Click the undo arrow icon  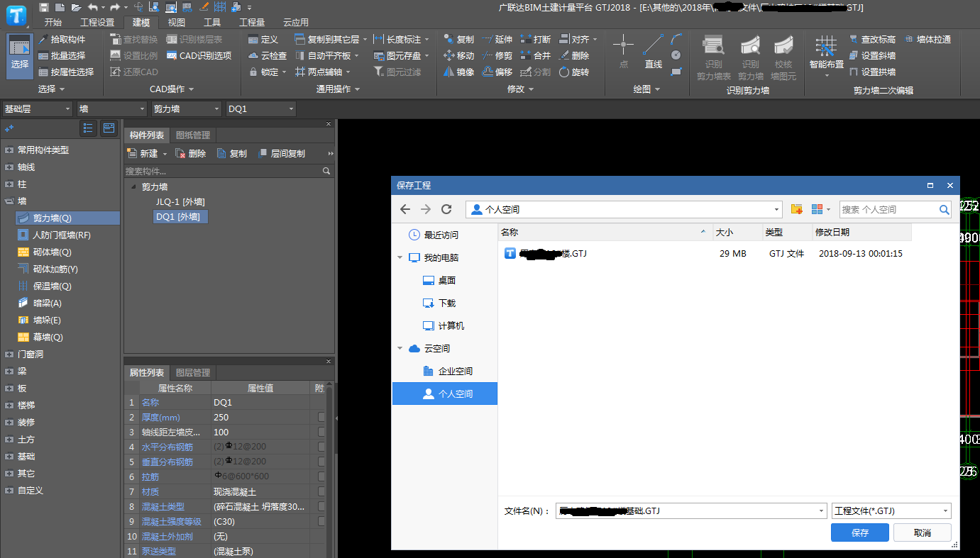(92, 7)
